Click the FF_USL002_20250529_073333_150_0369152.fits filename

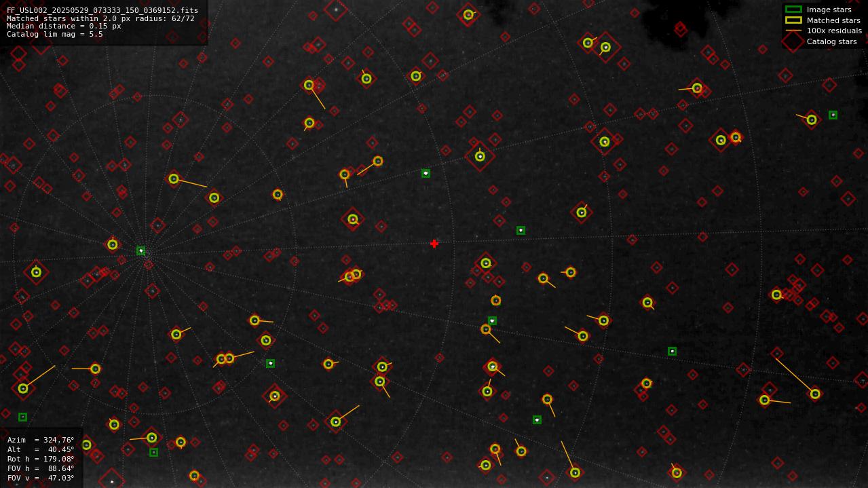pos(102,10)
